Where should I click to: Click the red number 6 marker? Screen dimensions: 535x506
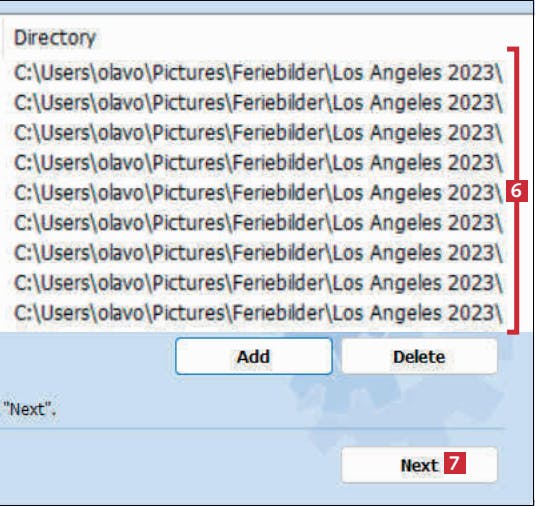(517, 191)
